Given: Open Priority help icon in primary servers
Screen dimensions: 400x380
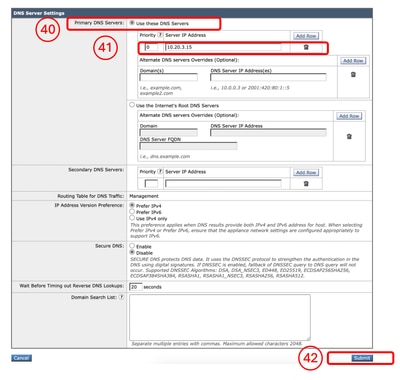Looking at the screenshot, I should (x=160, y=35).
